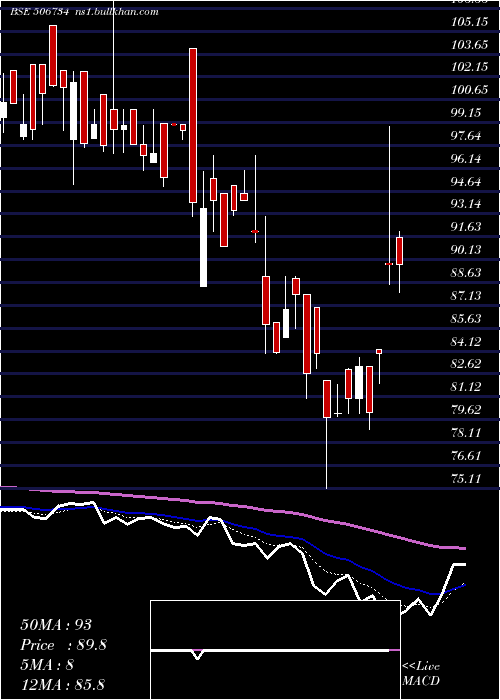Click the 94.64 price axis label
Image resolution: width=500 pixels, height=700 pixels.
(467, 181)
